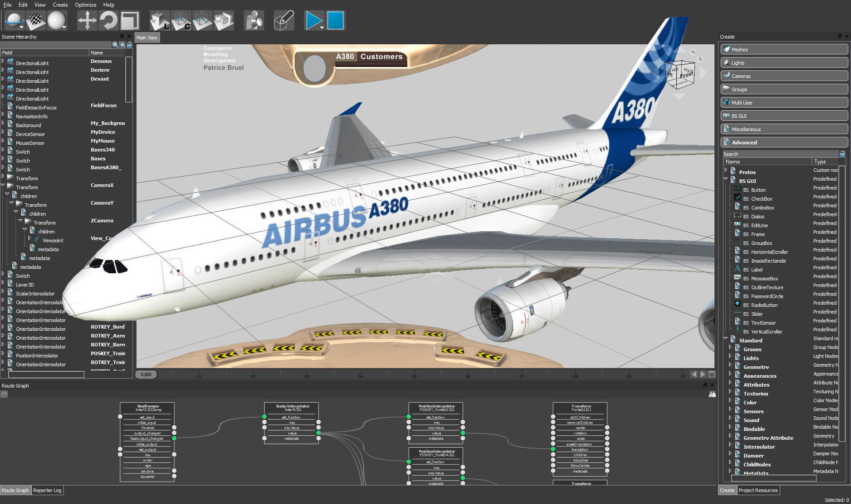851x504 pixels.
Task: Click the Scene Hierarchy vertical scrollbar
Action: pyautogui.click(x=129, y=80)
